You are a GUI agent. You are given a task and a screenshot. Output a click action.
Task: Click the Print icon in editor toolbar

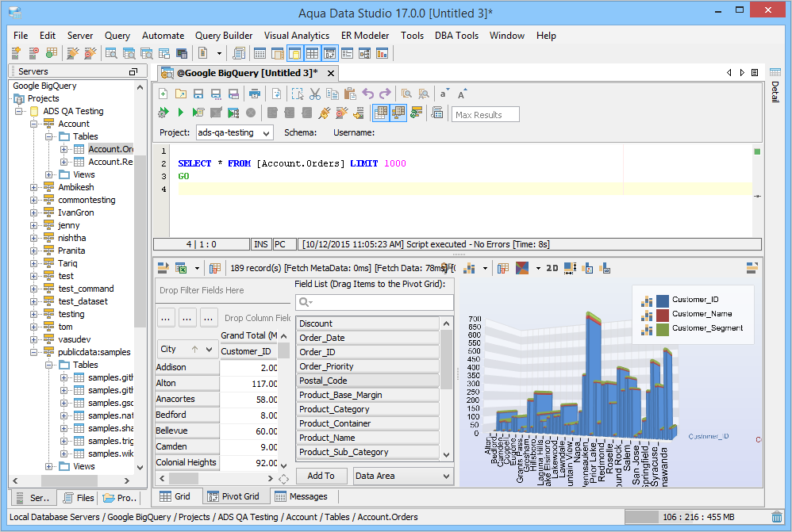254,94
